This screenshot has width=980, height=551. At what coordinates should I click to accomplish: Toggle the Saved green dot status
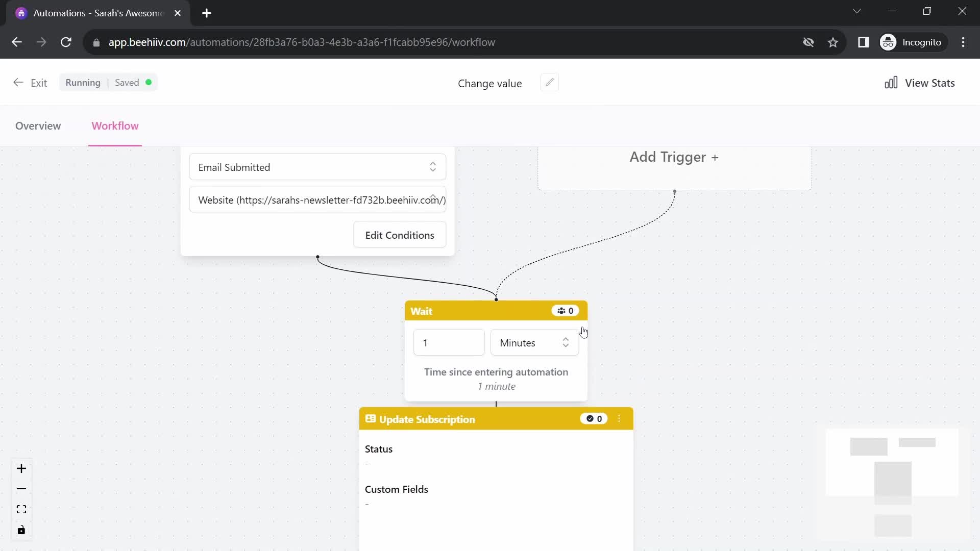(148, 82)
